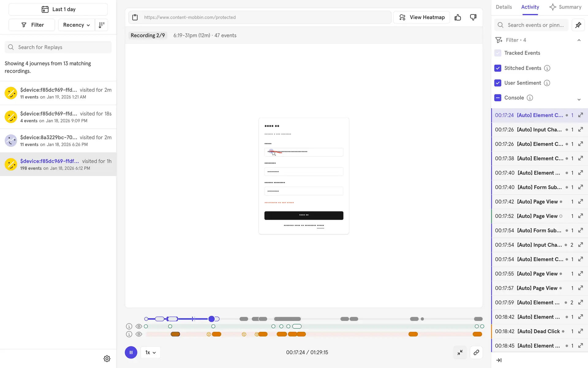The width and height of the screenshot is (588, 368).
Task: Click the thumbs down icon
Action: pos(473,17)
